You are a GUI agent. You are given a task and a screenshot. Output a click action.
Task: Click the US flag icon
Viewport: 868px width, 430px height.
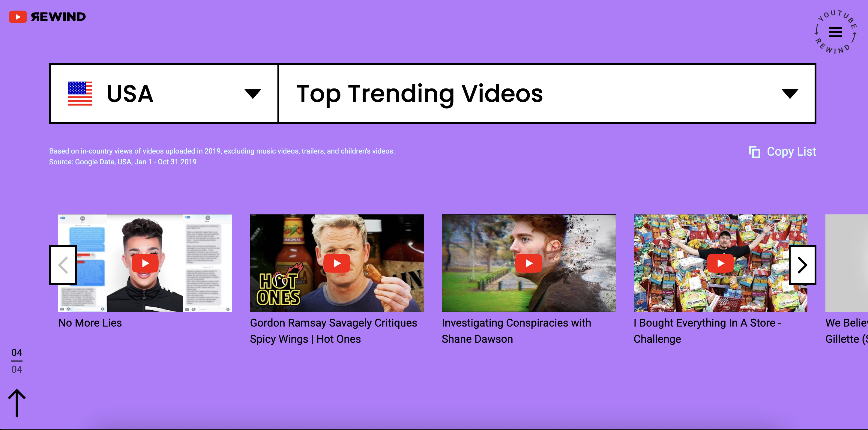pos(79,93)
